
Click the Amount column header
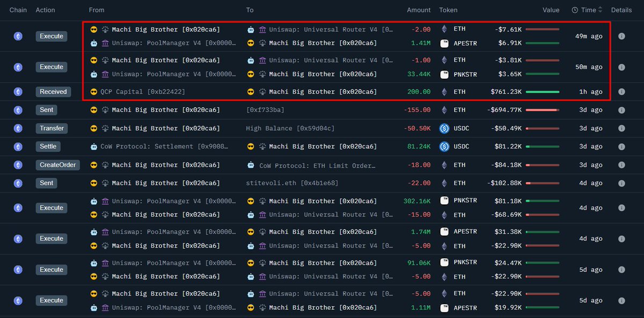click(x=419, y=10)
